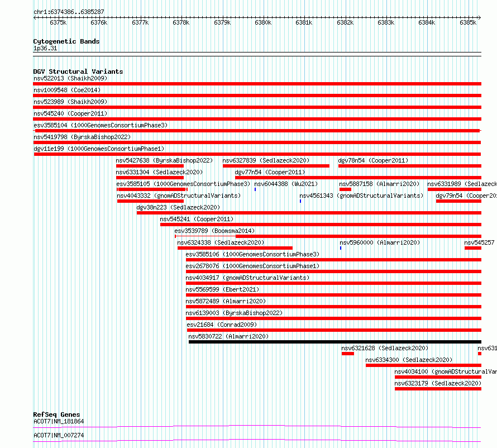The image size is (497, 448).
Task: Click nsv5960000 (Almarri2020) label
Action: coord(380,242)
